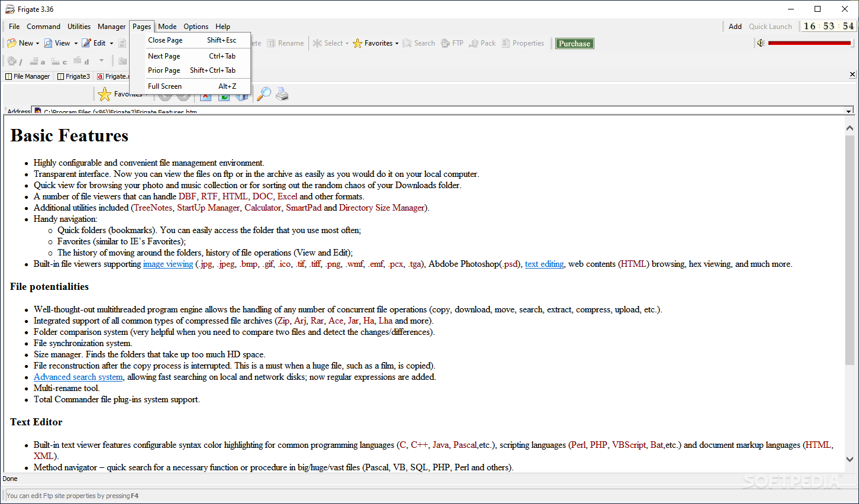Image resolution: width=859 pixels, height=504 pixels.
Task: Click the large Favorites star in browser toolbar
Action: [105, 94]
